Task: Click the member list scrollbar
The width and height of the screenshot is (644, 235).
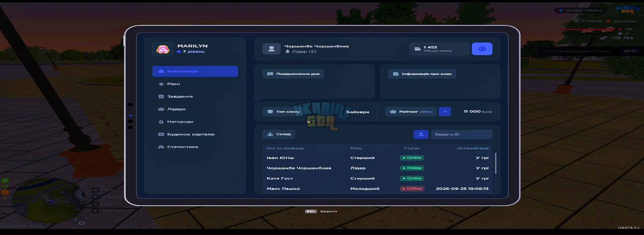Action: coord(496,163)
